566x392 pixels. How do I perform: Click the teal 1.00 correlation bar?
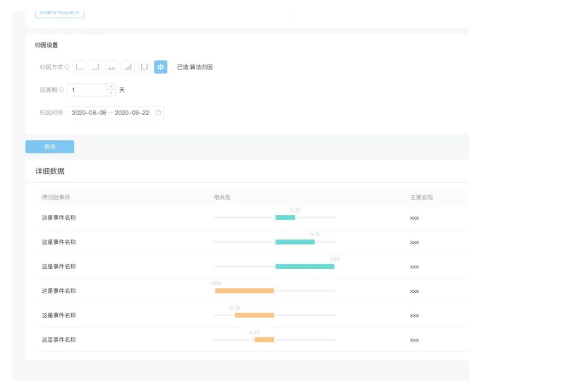tap(305, 267)
